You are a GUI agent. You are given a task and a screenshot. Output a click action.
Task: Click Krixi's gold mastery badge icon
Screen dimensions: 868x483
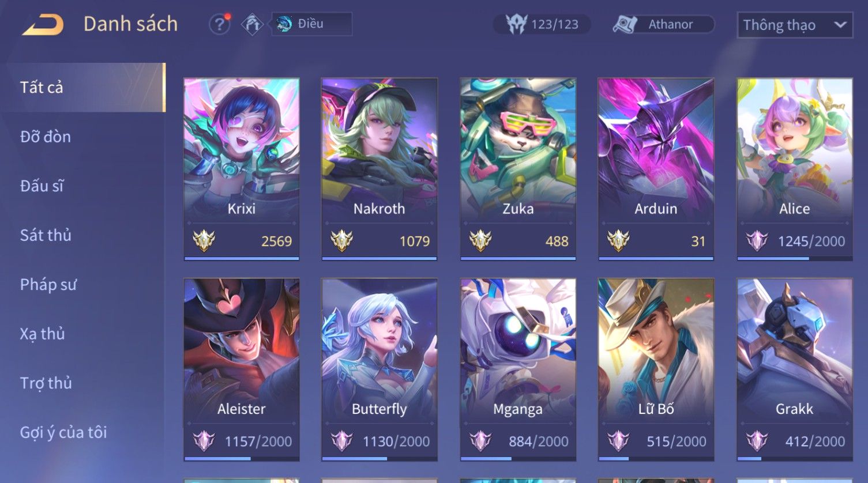(204, 241)
